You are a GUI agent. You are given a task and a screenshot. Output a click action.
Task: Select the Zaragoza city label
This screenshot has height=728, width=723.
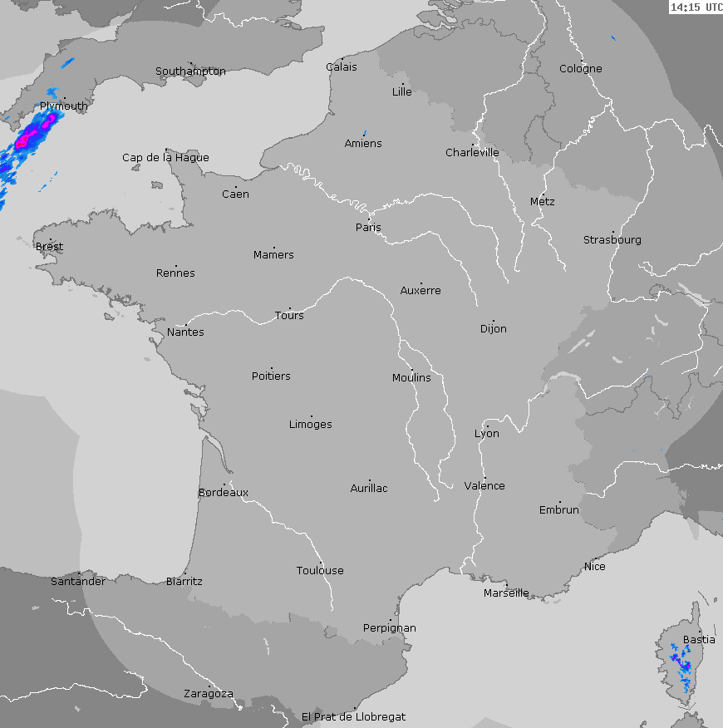point(208,694)
